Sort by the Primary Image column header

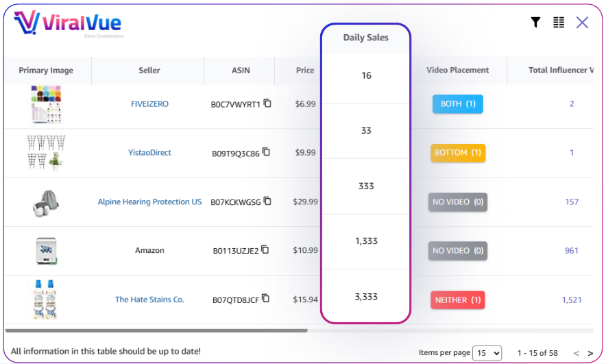click(x=46, y=71)
